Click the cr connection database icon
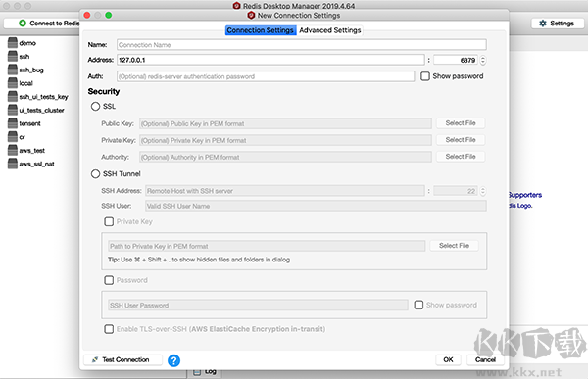Viewport: 588px width, 379px height. click(x=13, y=137)
